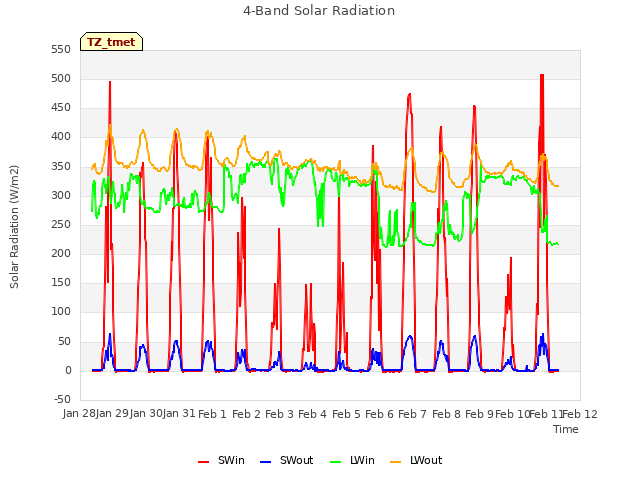Click the 150 y-axis label
The height and width of the screenshot is (480, 640).
61,282
